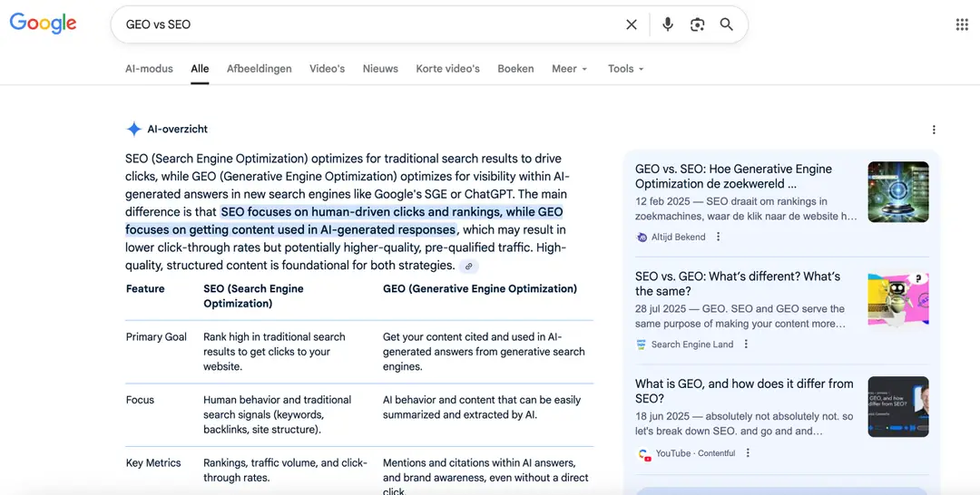Click highlighted text 'SEO focuses on human-driven clicks'
This screenshot has height=495, width=980.
pos(344,221)
